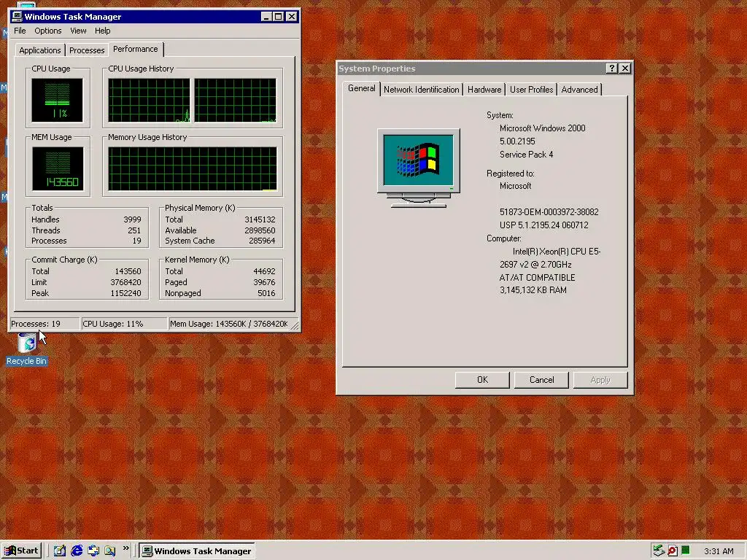Click the Task Manager title bar icon
747x560 pixels.
coord(18,17)
